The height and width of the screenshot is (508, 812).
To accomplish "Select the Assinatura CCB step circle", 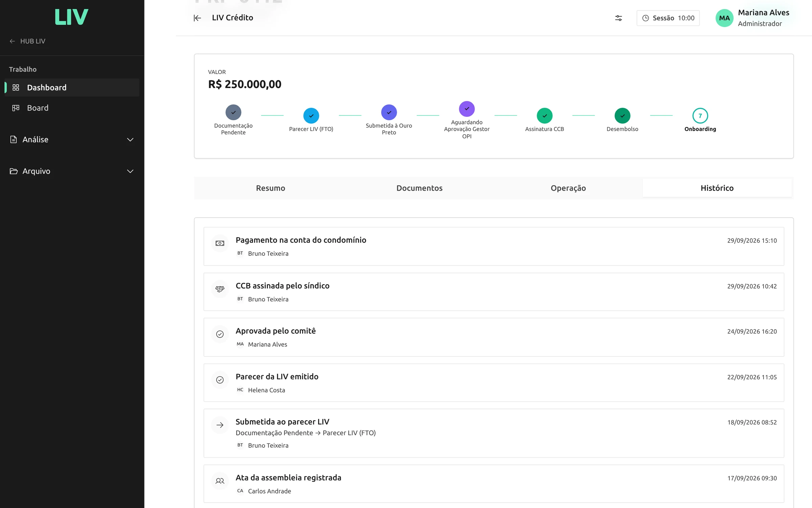I will (x=545, y=115).
